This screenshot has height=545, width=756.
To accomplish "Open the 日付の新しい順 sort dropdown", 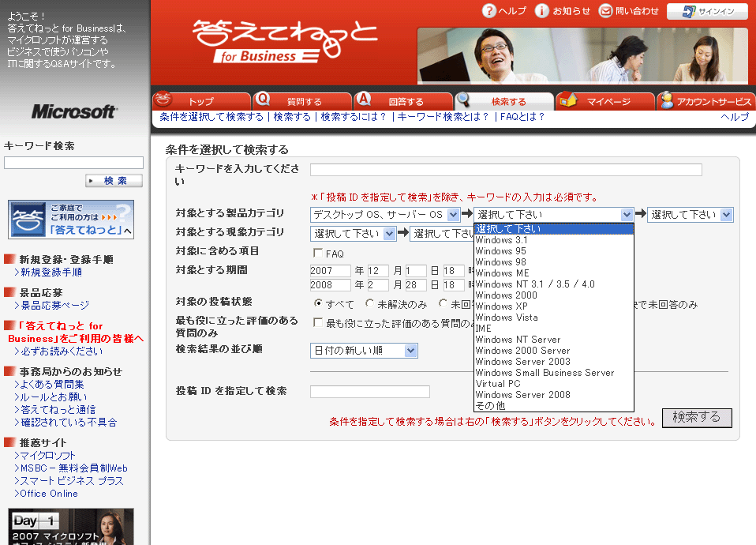I will pyautogui.click(x=364, y=351).
